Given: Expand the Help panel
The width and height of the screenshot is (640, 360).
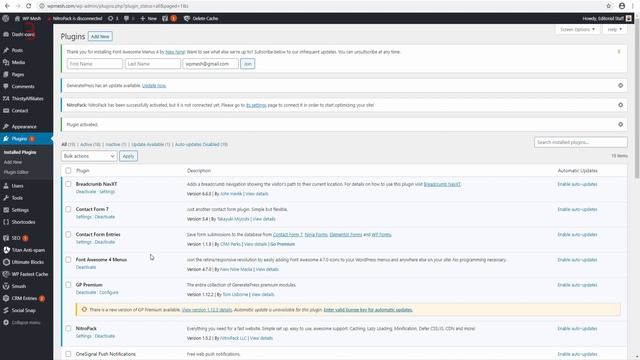Looking at the screenshot, I should click(x=614, y=29).
